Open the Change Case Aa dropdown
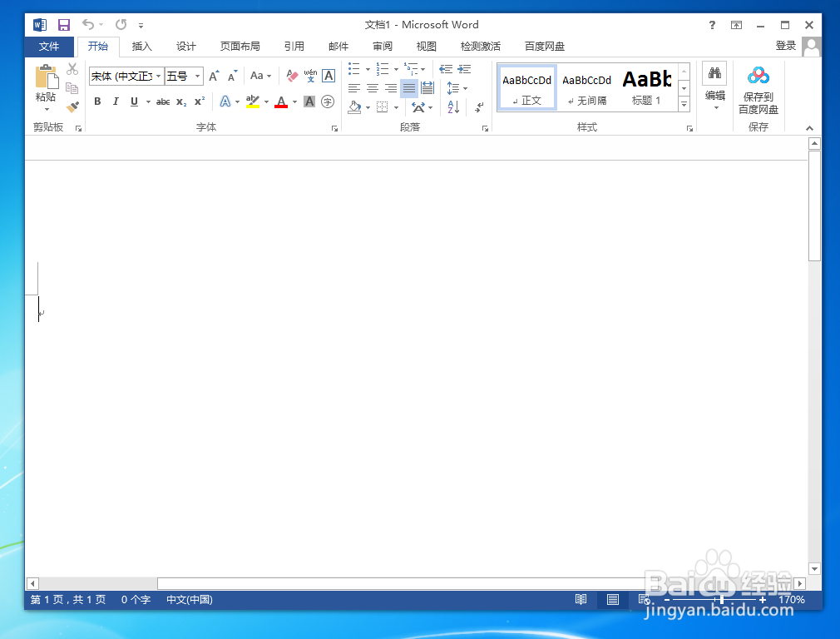Image resolution: width=840 pixels, height=639 pixels. (x=261, y=76)
